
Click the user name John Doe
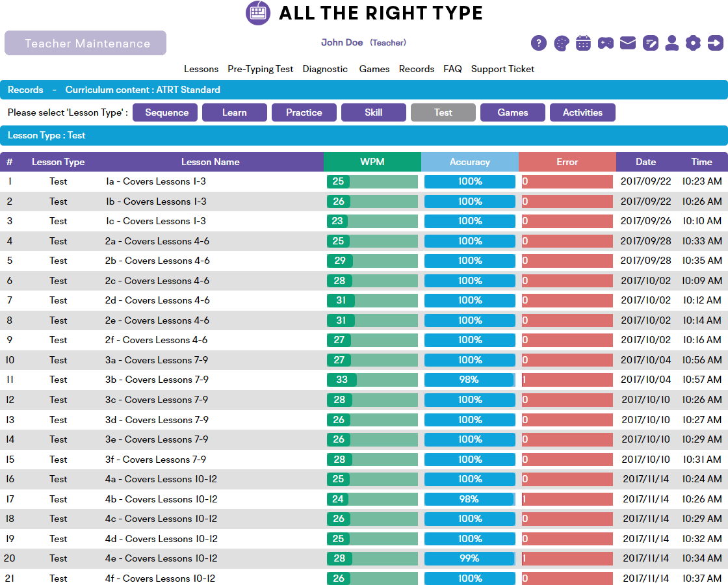(342, 42)
